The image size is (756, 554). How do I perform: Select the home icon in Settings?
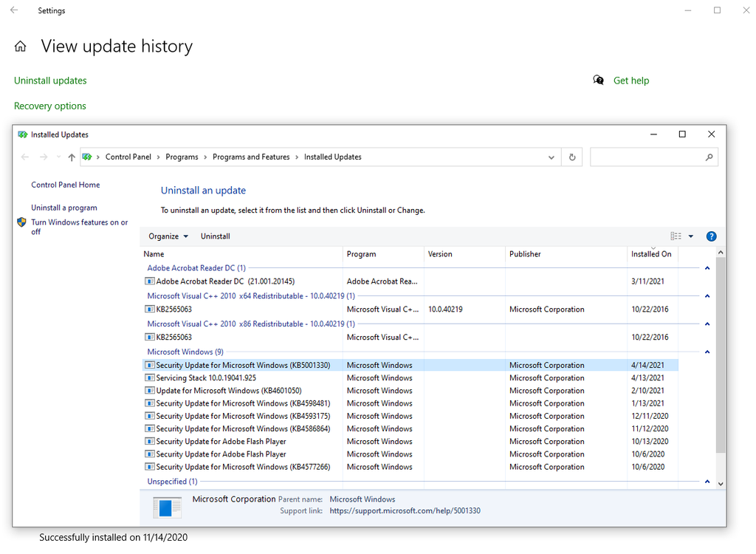click(20, 46)
